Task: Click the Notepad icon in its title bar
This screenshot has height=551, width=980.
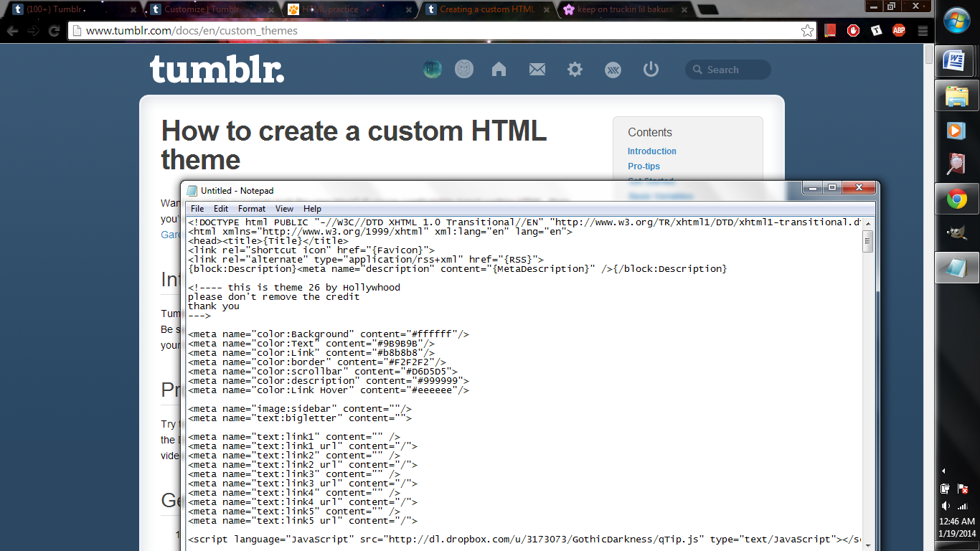Action: point(192,191)
